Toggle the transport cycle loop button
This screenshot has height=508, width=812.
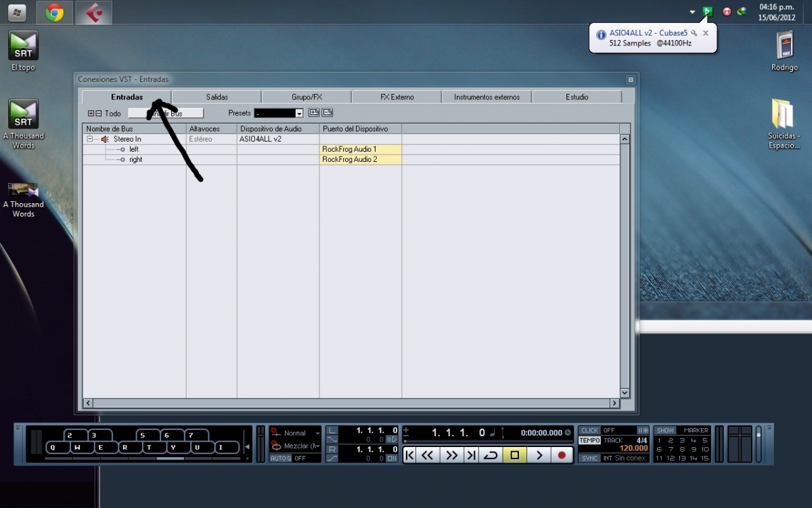[x=491, y=455]
